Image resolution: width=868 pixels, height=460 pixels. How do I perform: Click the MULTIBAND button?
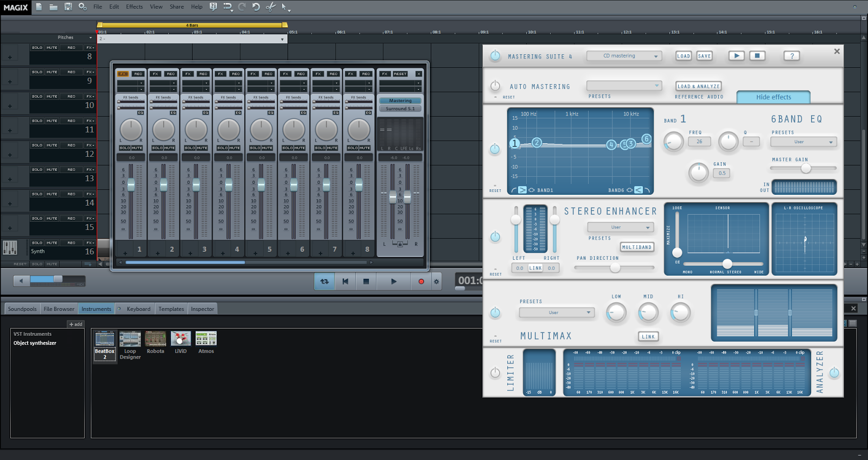[637, 247]
